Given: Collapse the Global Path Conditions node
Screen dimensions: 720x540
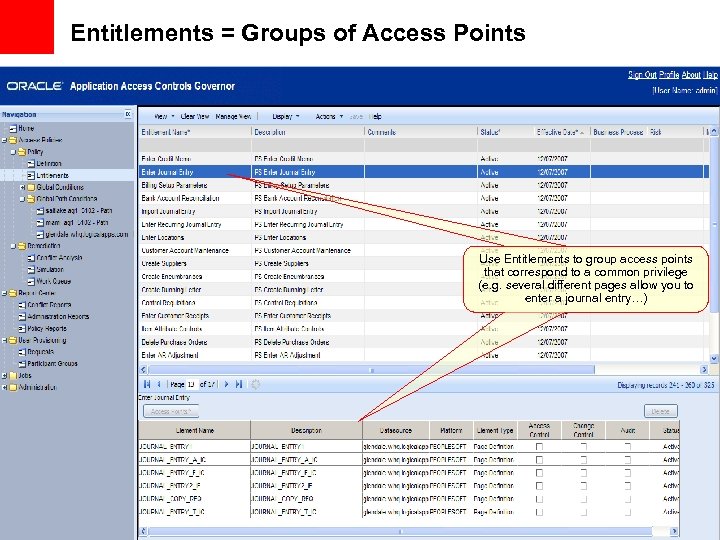Looking at the screenshot, I should tap(22, 199).
